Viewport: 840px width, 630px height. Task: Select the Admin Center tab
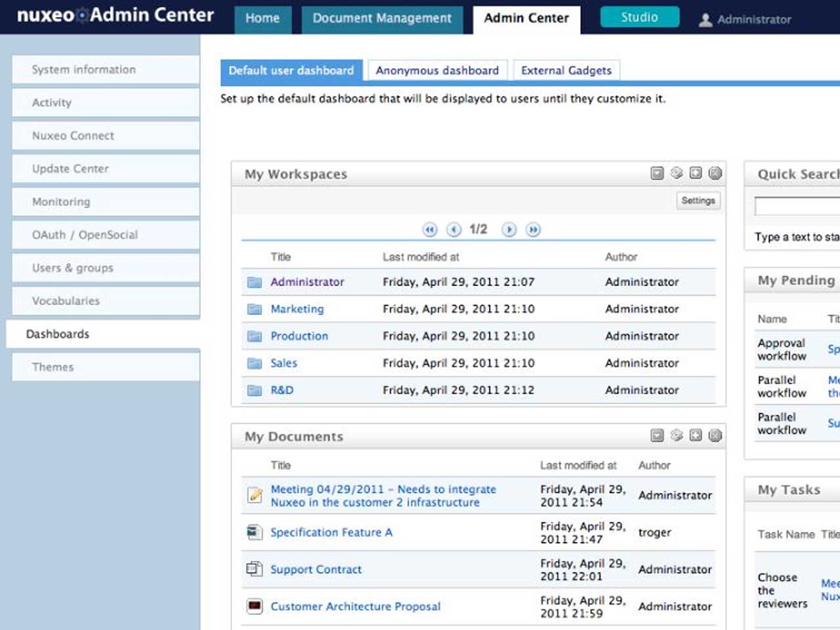point(526,18)
